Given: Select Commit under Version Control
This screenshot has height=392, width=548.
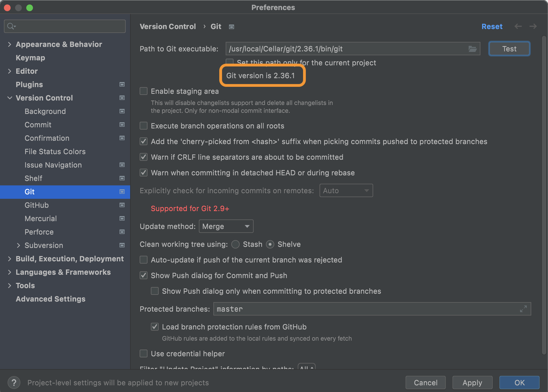Looking at the screenshot, I should pos(38,125).
